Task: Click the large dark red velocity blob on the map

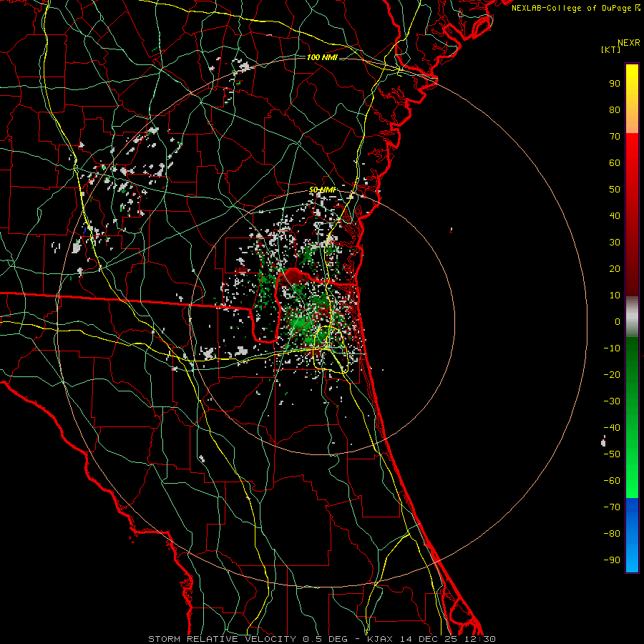Action: pos(293,276)
